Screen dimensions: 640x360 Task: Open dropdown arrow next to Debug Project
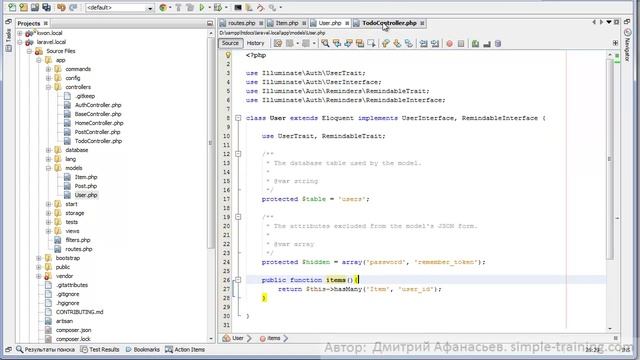(x=226, y=7)
